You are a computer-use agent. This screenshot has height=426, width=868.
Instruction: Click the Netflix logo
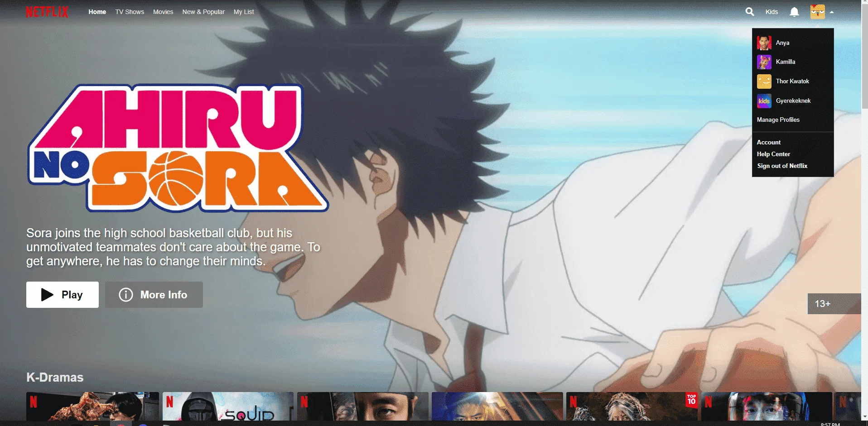47,12
